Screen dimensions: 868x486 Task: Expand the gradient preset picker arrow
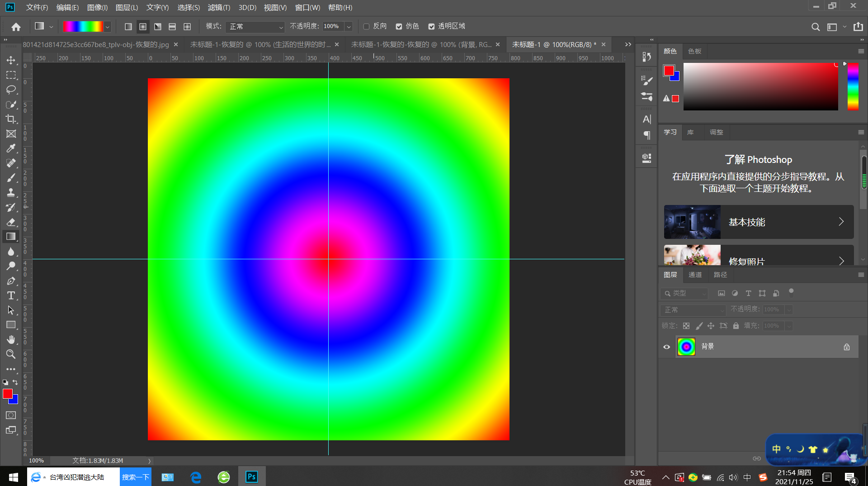pyautogui.click(x=108, y=27)
